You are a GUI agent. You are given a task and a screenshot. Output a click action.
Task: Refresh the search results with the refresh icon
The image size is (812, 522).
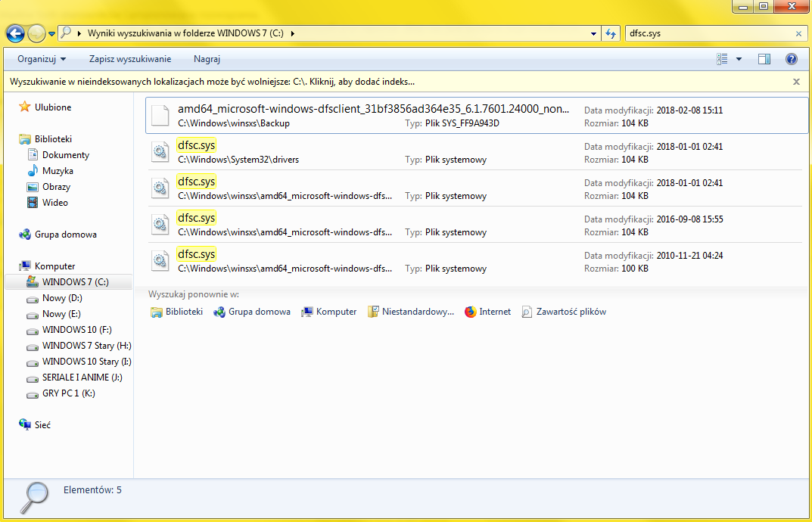coord(611,33)
